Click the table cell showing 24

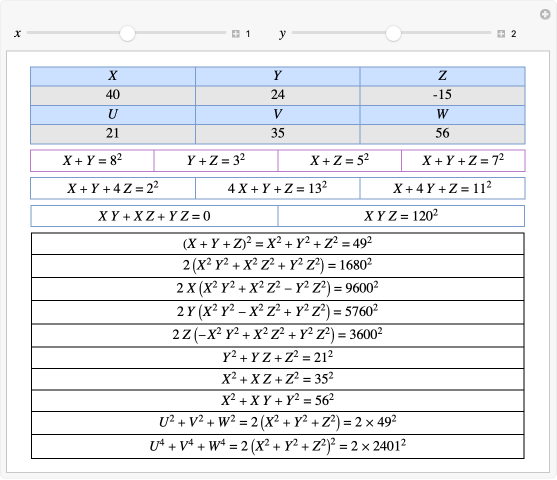(x=277, y=95)
